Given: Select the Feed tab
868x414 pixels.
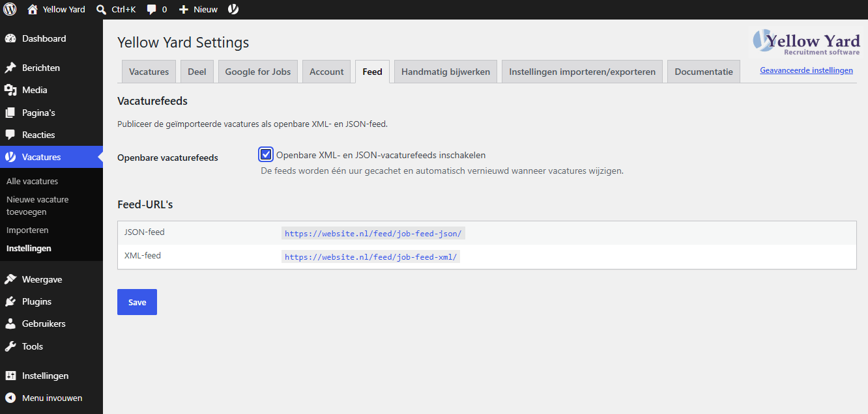Looking at the screenshot, I should pos(372,72).
